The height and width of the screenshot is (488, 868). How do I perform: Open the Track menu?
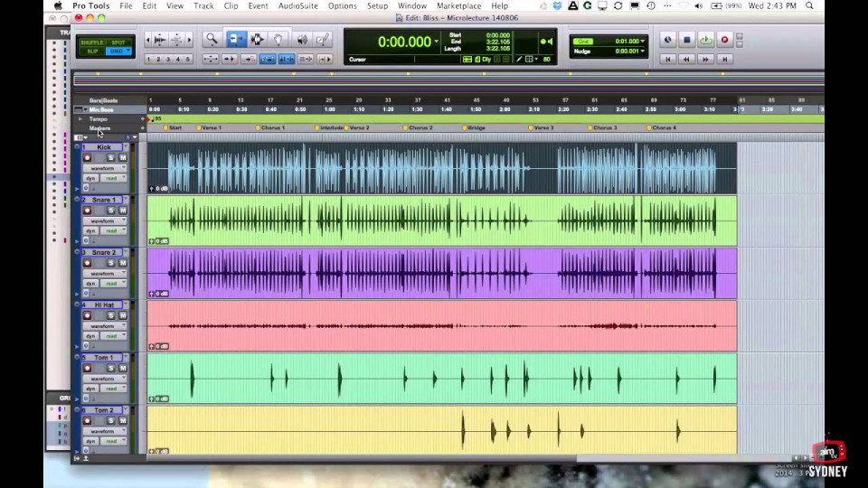203,5
